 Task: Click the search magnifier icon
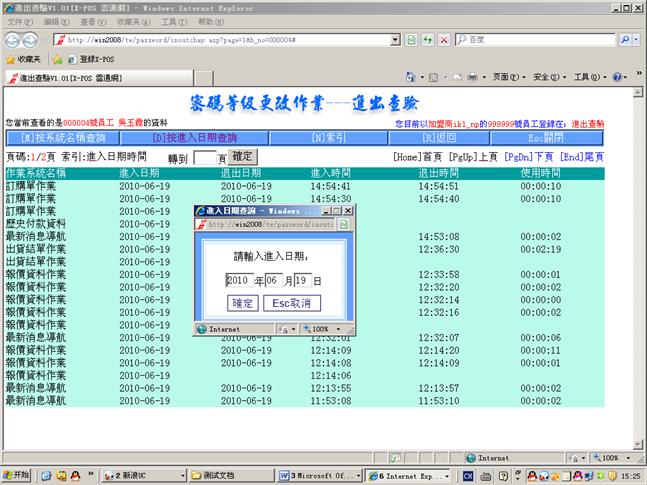624,40
